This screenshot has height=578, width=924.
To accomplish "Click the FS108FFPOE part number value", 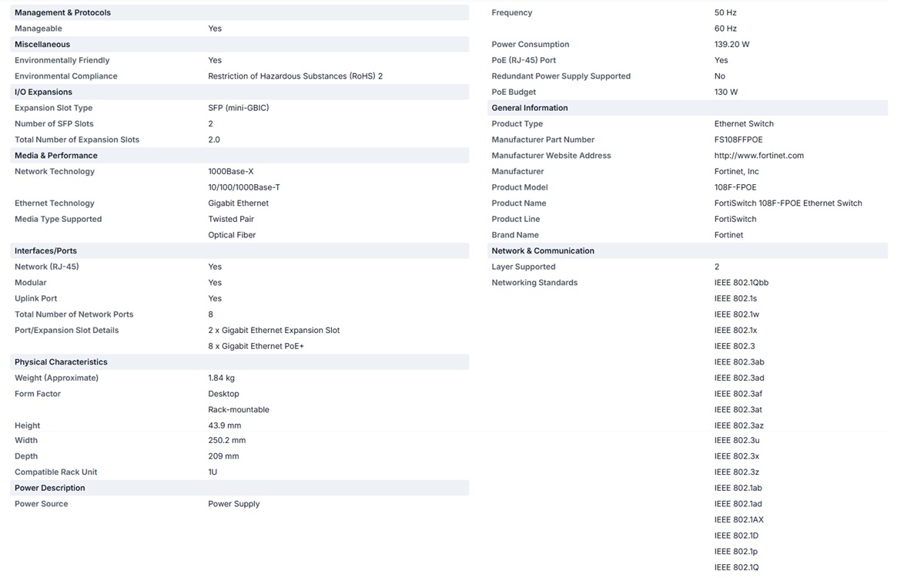I will click(738, 140).
